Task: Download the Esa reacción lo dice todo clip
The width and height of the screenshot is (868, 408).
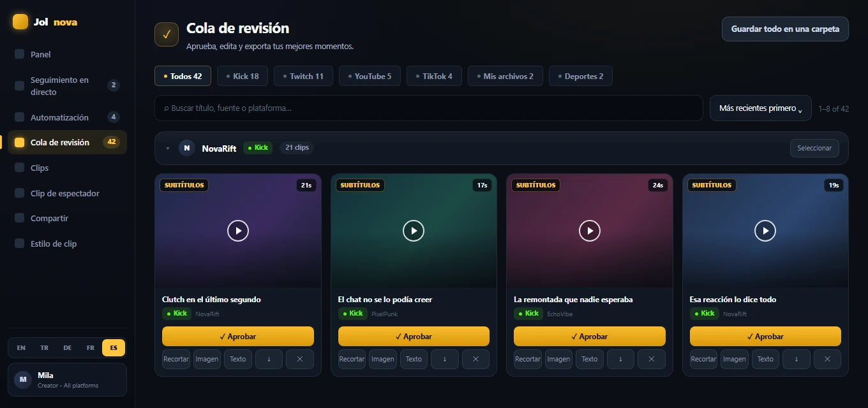Action: click(797, 359)
